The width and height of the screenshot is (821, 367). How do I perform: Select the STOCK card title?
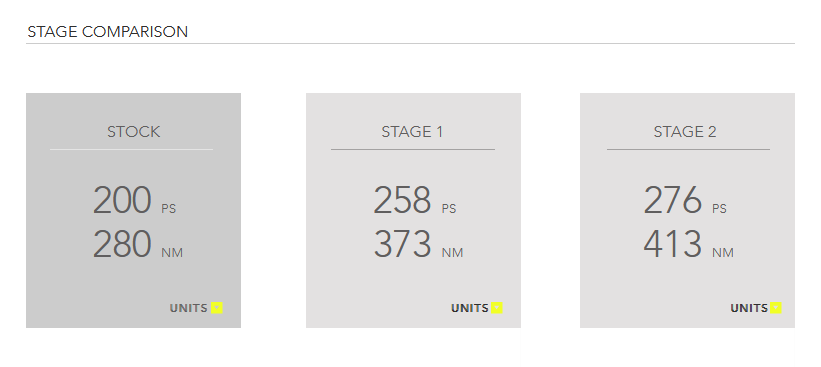click(x=134, y=132)
